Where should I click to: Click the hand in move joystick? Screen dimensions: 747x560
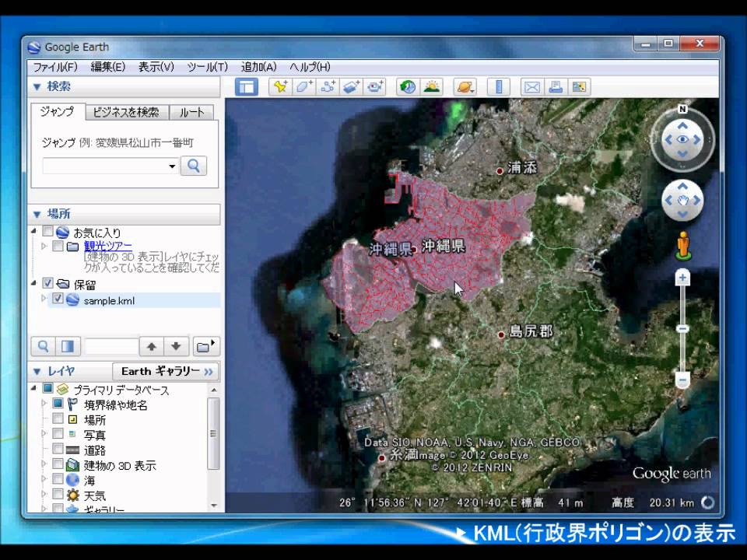click(x=682, y=201)
